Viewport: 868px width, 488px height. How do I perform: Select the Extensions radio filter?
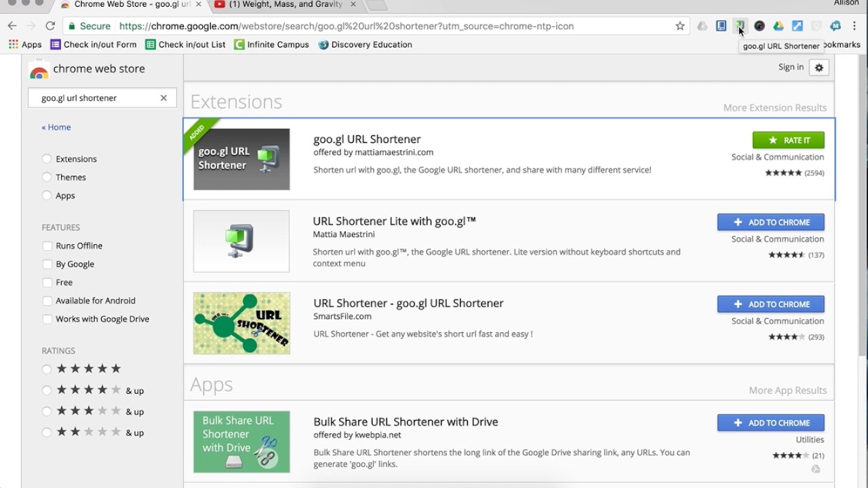tap(47, 159)
